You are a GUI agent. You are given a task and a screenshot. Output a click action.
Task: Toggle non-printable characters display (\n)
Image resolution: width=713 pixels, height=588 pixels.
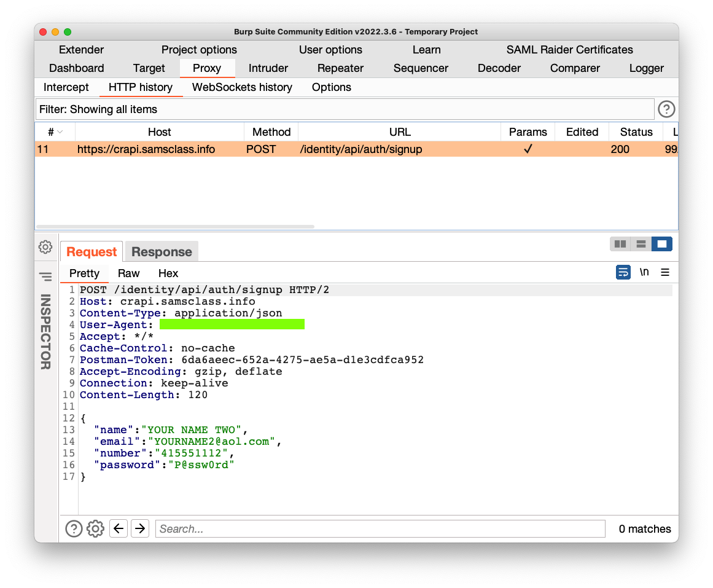pyautogui.click(x=644, y=272)
